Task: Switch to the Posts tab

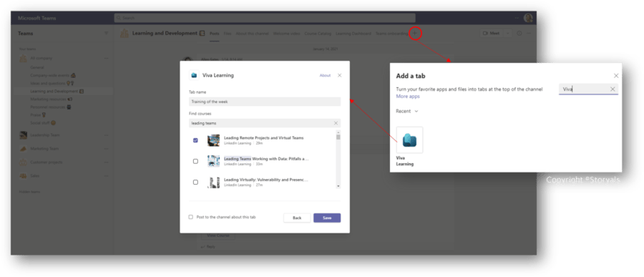Action: pos(215,34)
